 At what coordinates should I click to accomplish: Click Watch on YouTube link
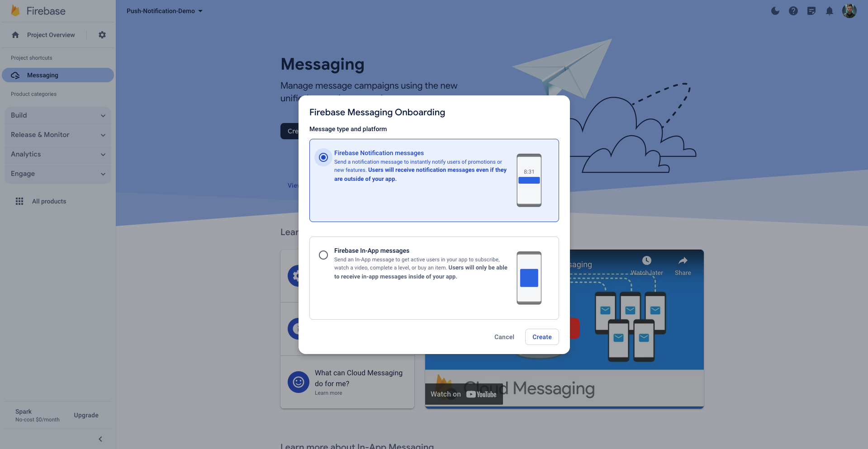(x=464, y=394)
